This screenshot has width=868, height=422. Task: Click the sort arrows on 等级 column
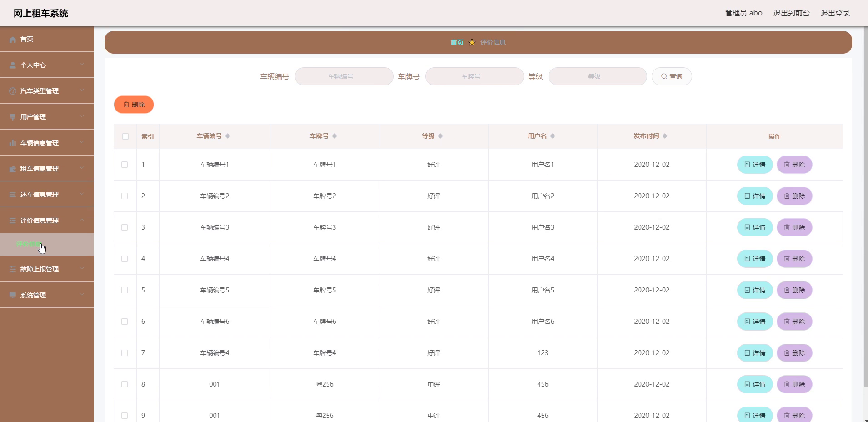tap(440, 136)
